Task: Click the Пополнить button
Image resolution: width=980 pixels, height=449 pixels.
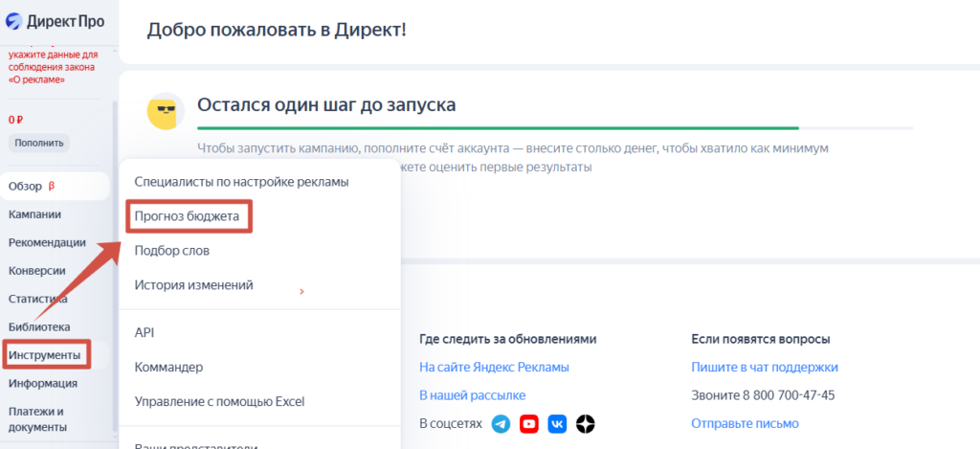Action: (x=39, y=143)
